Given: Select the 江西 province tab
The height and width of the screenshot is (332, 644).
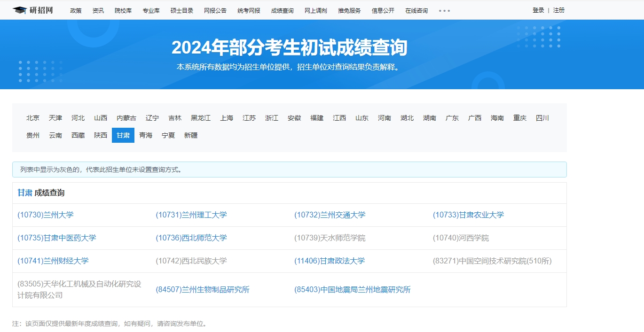Looking at the screenshot, I should tap(339, 118).
